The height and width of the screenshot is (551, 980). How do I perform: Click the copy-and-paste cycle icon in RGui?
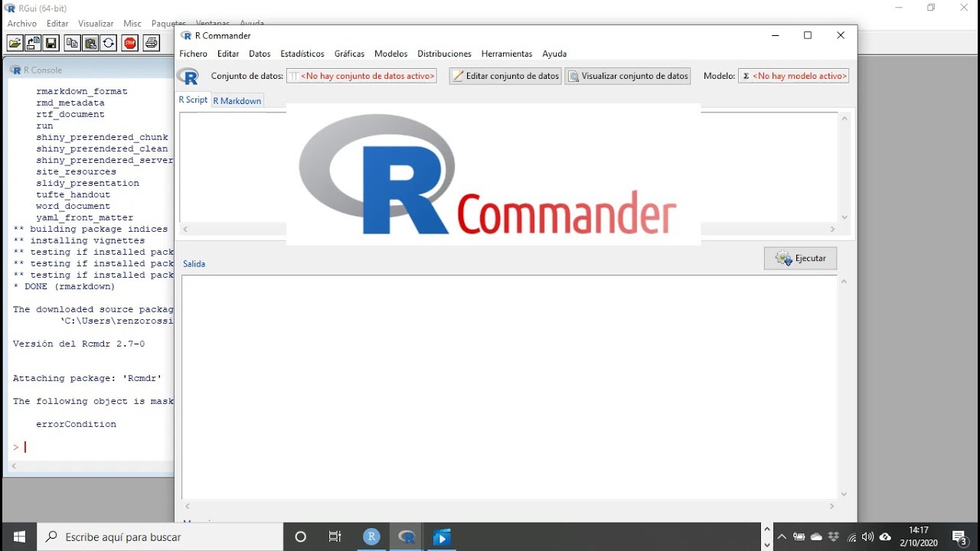coord(109,43)
